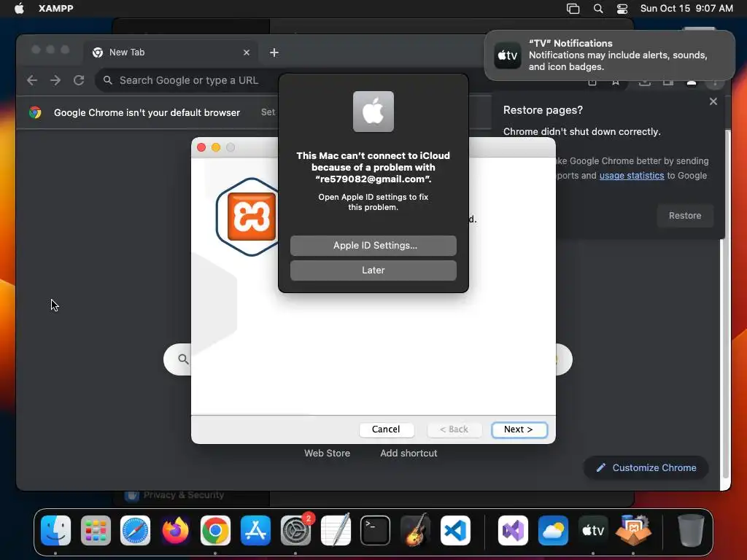Click Add shortcut in Chrome new tab
The image size is (747, 560).
pos(409,454)
